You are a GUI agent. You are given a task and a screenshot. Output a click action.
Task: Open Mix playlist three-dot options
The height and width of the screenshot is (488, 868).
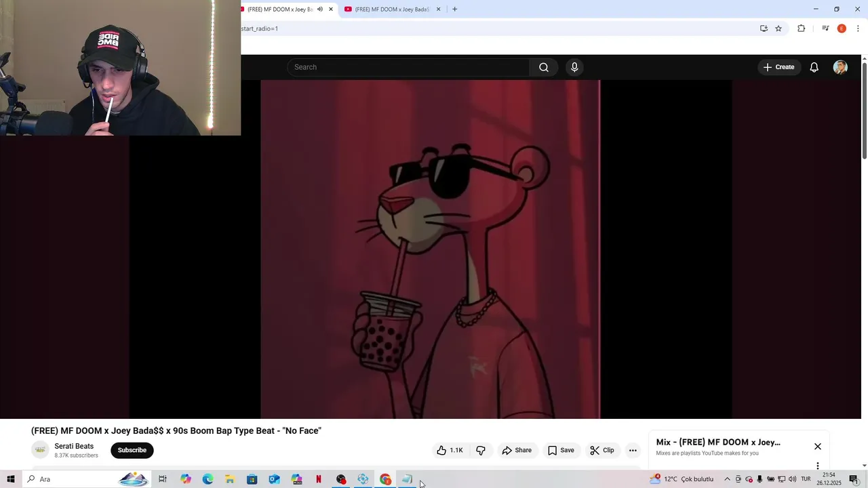[x=817, y=466]
